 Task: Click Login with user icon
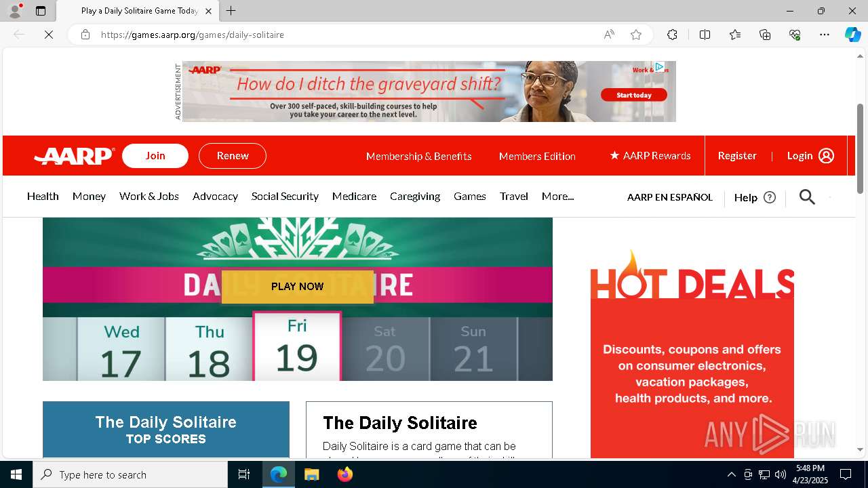coord(810,156)
